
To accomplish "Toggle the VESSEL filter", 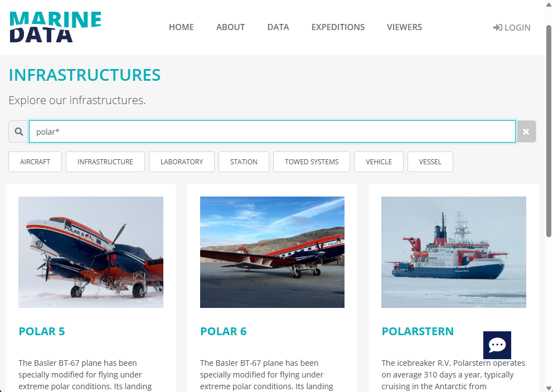I will click(x=430, y=162).
